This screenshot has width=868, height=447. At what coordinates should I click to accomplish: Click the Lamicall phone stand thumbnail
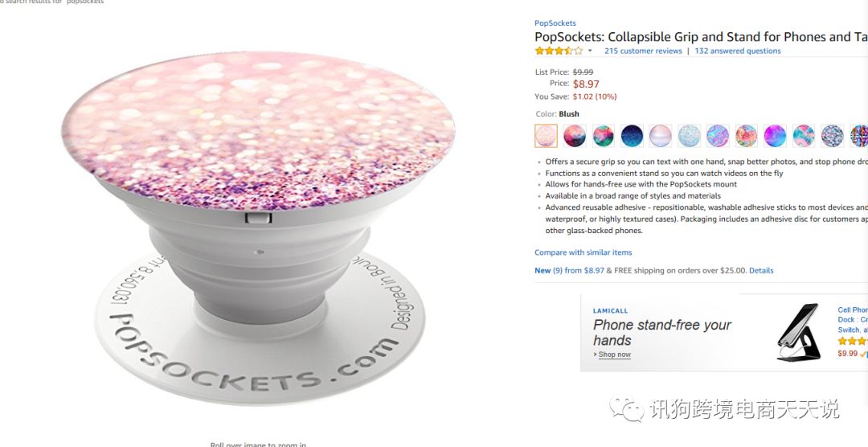(x=799, y=331)
